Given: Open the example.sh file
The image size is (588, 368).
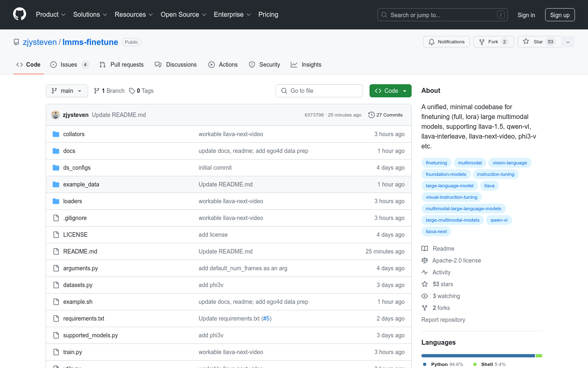Looking at the screenshot, I should point(78,302).
